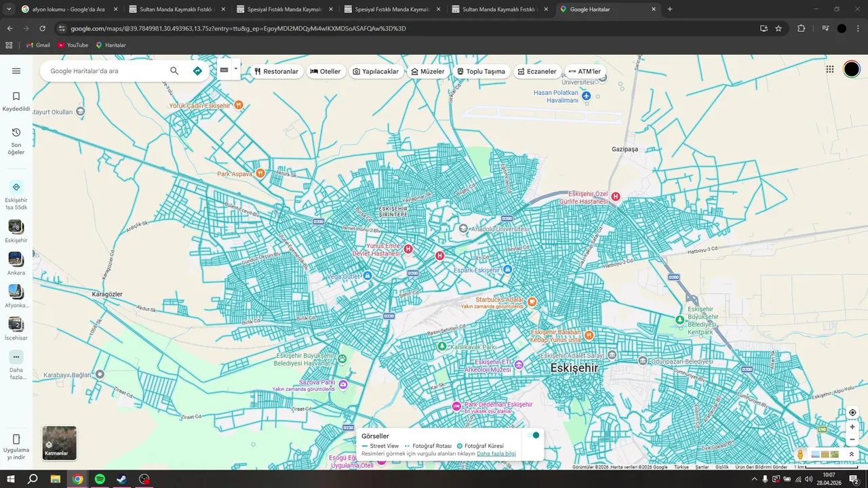Viewport: 868px width, 488px height.
Task: Open the Gmail bookmark
Action: click(x=38, y=45)
